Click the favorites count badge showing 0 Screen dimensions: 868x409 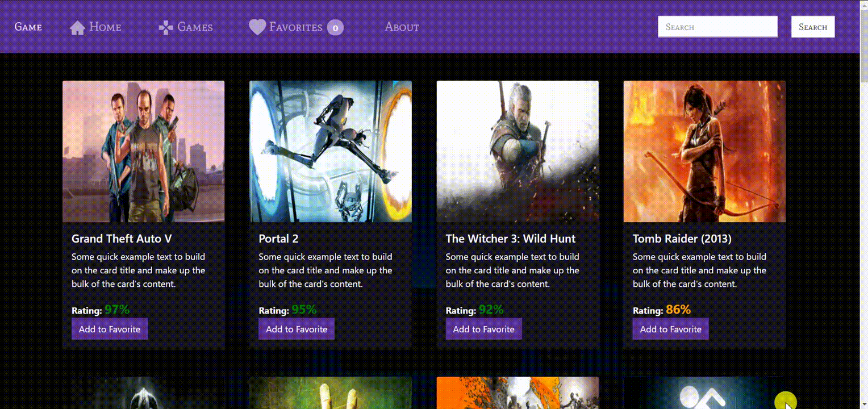pos(335,27)
